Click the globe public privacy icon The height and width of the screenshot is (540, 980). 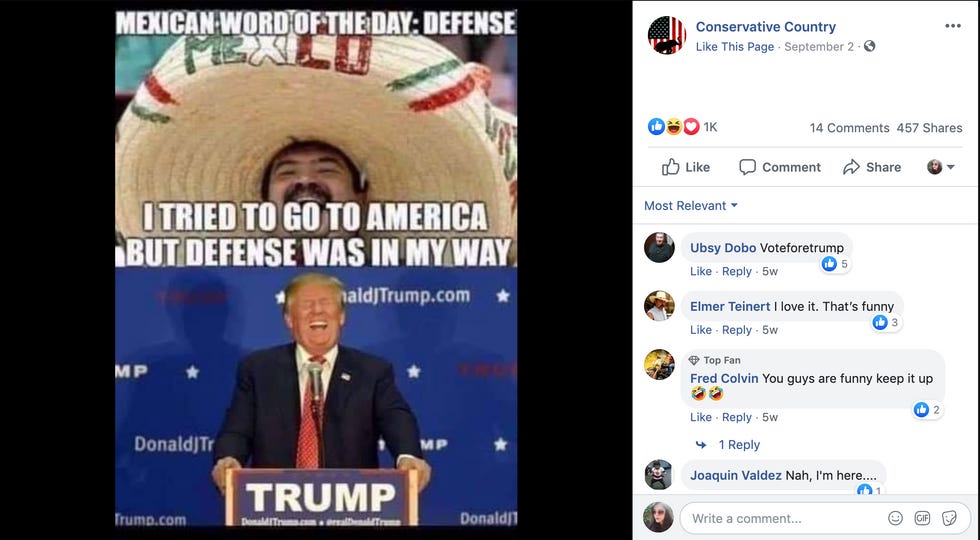[869, 46]
